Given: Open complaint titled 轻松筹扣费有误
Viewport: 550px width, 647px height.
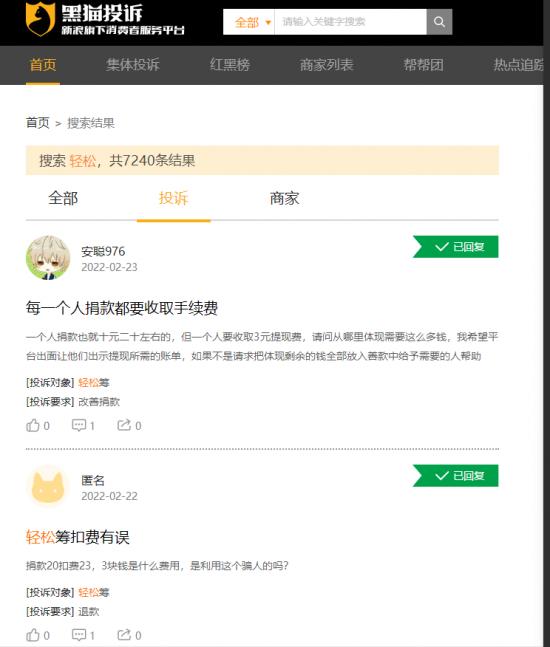Looking at the screenshot, I should (78, 537).
